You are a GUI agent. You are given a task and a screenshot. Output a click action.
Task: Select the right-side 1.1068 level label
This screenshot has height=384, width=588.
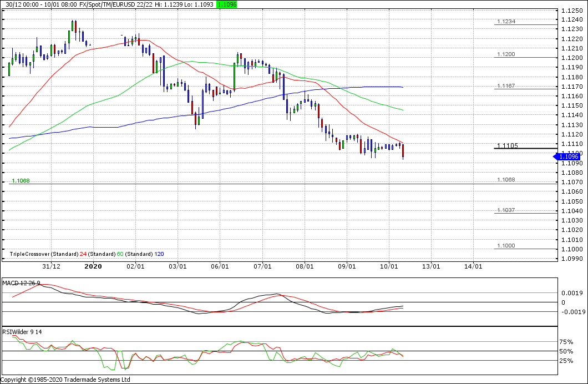[506, 180]
